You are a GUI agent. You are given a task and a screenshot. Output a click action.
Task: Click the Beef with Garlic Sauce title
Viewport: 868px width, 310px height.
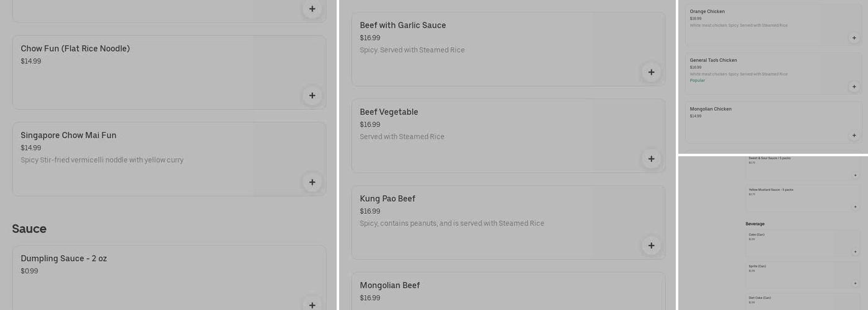pyautogui.click(x=403, y=25)
